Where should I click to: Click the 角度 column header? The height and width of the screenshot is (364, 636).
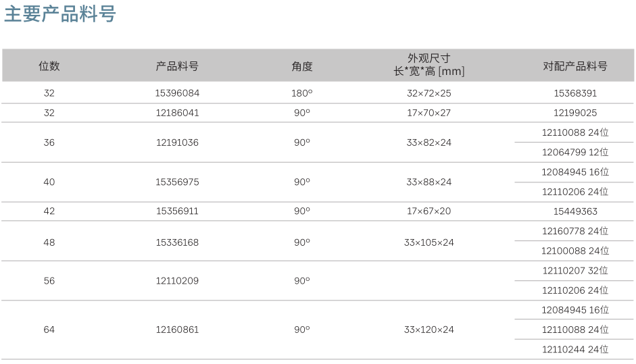tap(301, 66)
